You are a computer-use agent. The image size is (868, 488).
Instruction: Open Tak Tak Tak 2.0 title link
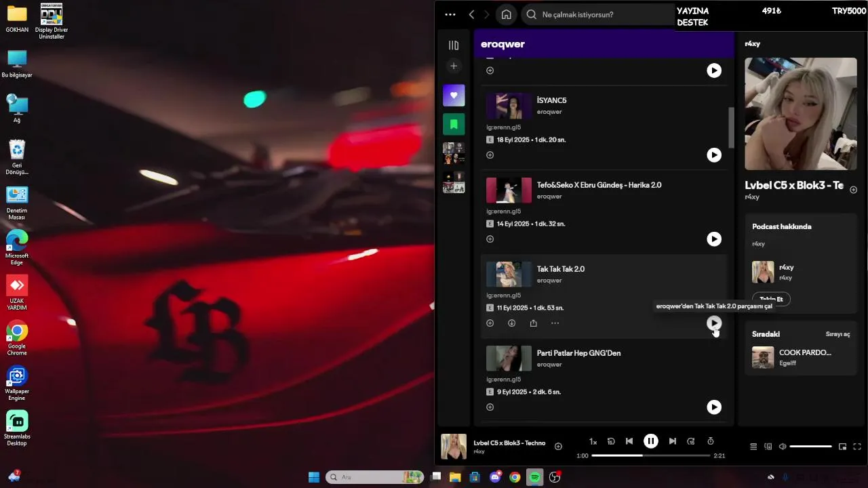pyautogui.click(x=561, y=269)
